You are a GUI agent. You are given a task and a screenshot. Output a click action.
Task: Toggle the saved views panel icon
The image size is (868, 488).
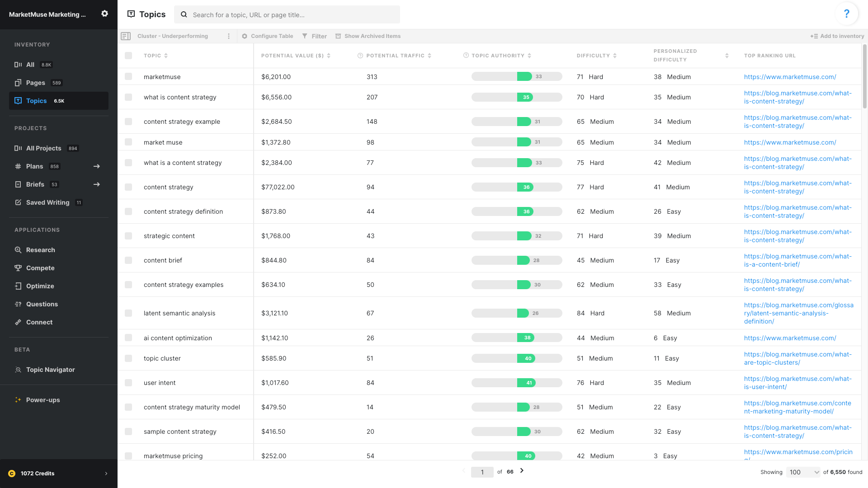[126, 36]
